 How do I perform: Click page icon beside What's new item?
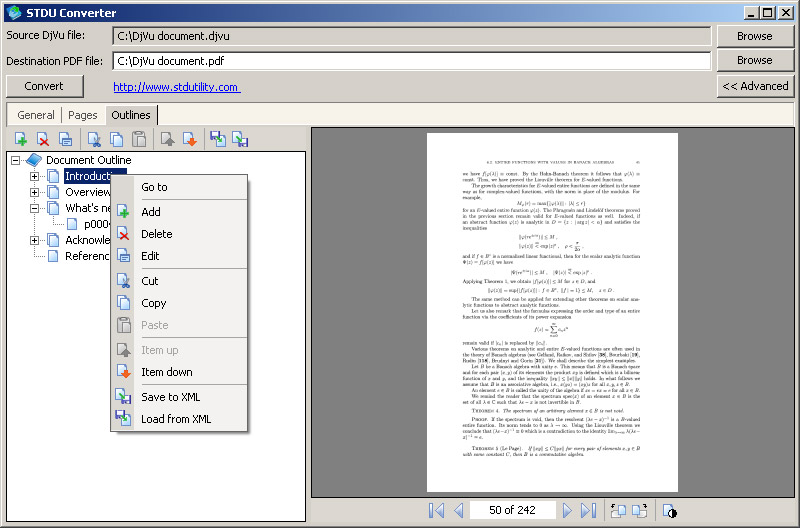[53, 208]
